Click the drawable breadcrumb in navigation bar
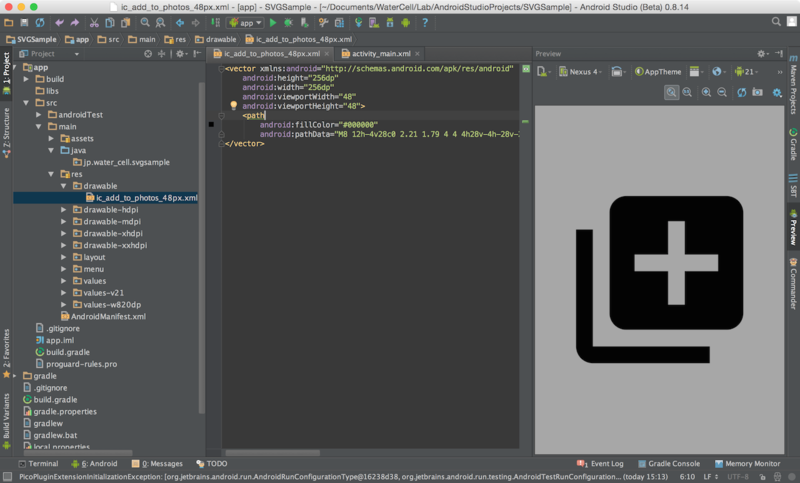 (216, 39)
